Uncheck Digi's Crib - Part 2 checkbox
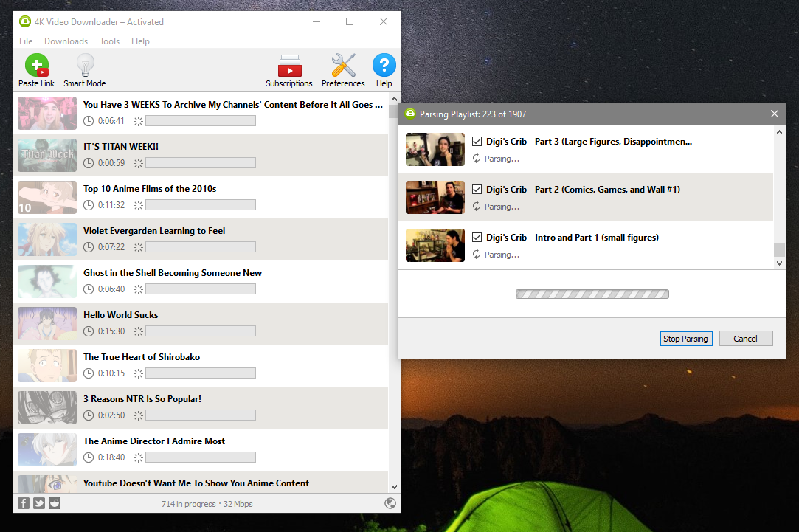 click(477, 190)
